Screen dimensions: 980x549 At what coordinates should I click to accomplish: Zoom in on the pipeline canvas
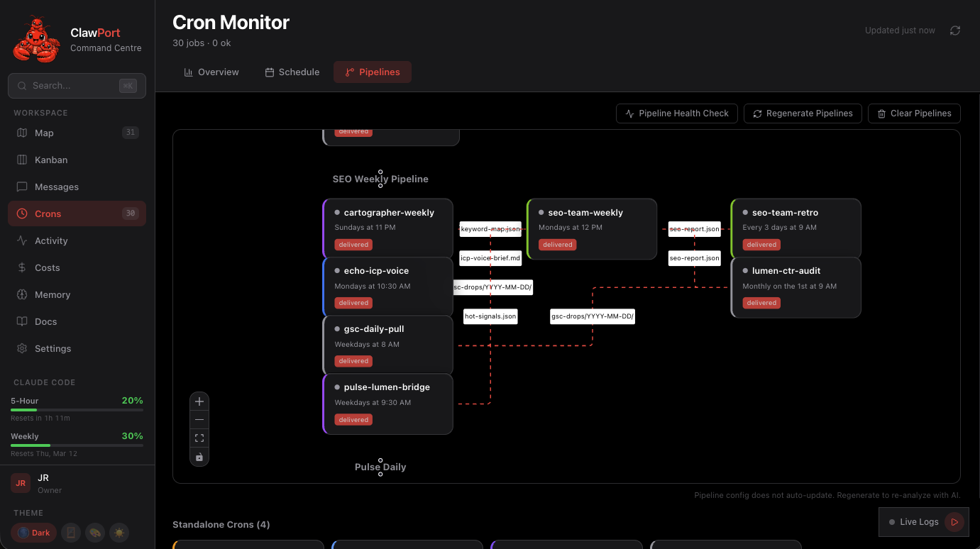(x=199, y=401)
